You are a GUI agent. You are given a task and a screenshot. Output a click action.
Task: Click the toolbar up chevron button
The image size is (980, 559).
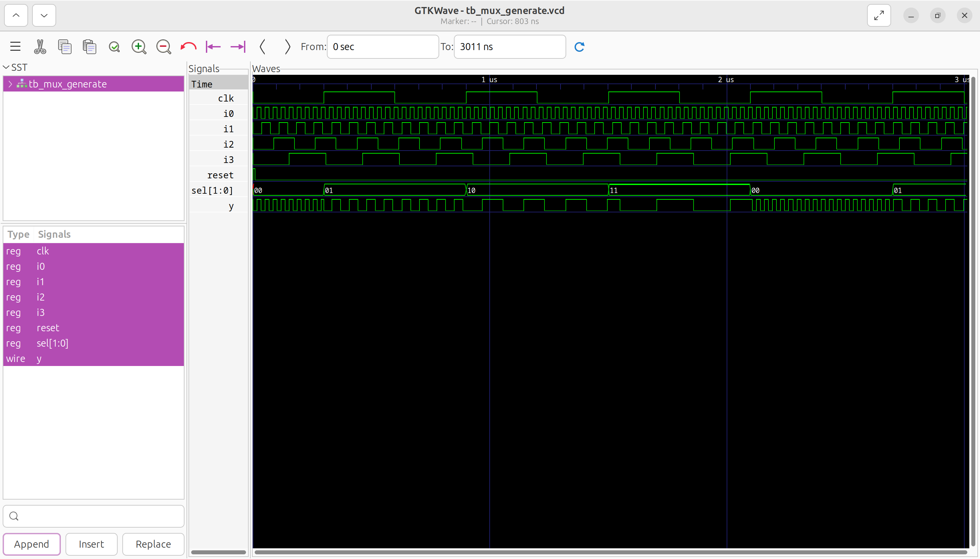pyautogui.click(x=16, y=15)
